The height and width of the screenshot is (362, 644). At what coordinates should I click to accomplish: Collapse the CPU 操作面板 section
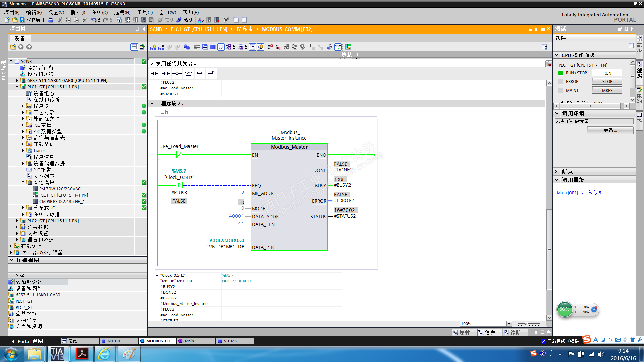tap(557, 55)
